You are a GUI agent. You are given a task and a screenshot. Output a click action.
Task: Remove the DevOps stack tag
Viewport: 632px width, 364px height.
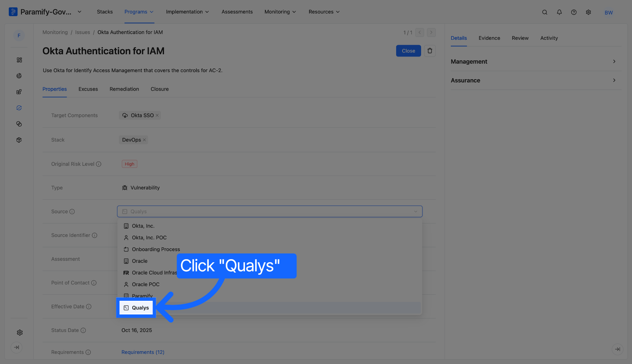pos(144,140)
